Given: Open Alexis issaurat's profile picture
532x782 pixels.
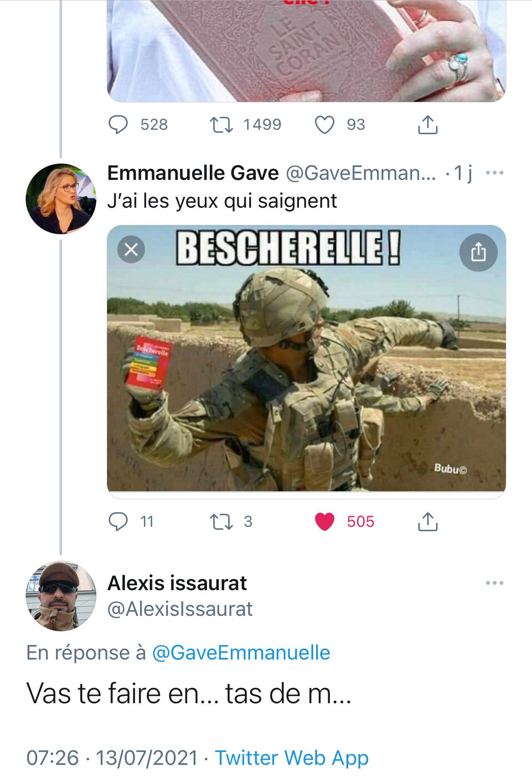Looking at the screenshot, I should 61,596.
